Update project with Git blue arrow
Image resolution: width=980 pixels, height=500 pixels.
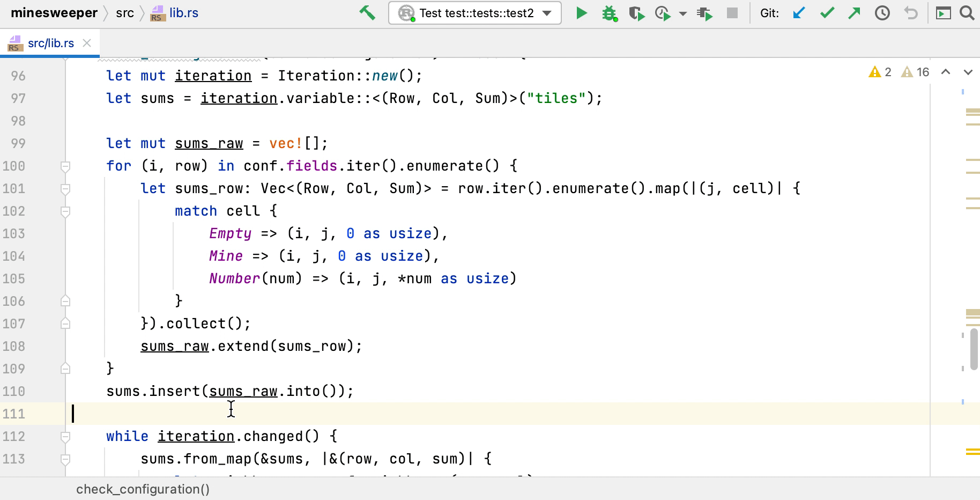tap(799, 13)
